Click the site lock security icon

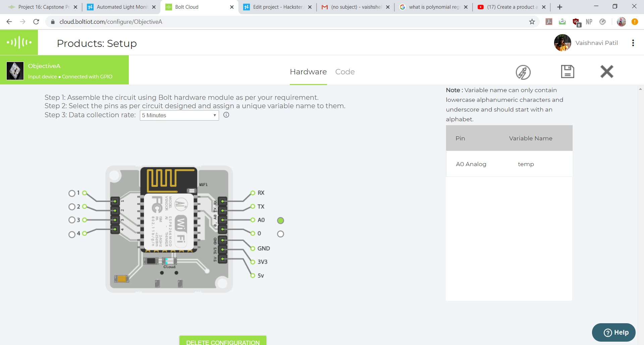coord(53,22)
